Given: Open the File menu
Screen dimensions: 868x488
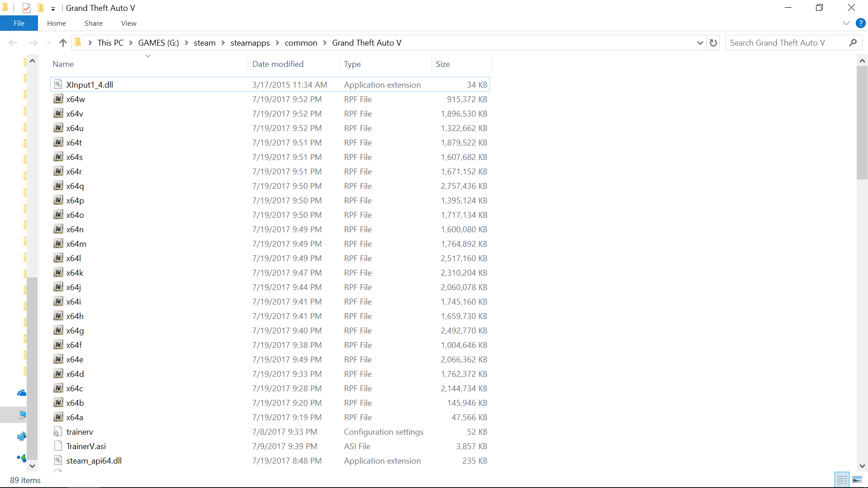Looking at the screenshot, I should tap(19, 23).
